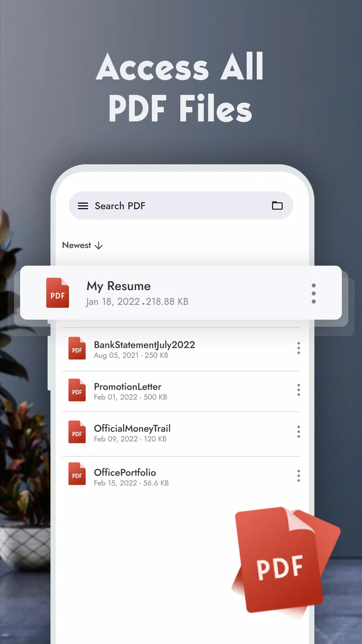The height and width of the screenshot is (644, 362).
Task: Tap the My Resume PDF icon
Action: [x=58, y=293]
